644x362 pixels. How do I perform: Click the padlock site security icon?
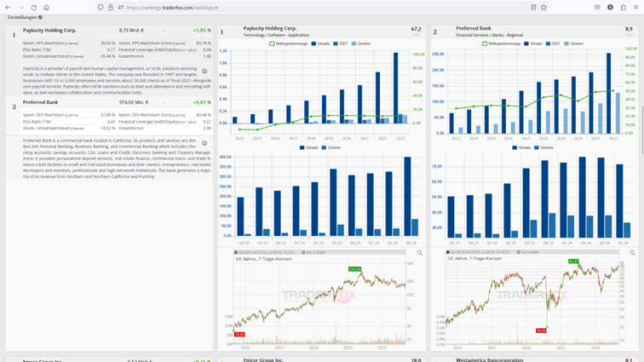[111, 7]
